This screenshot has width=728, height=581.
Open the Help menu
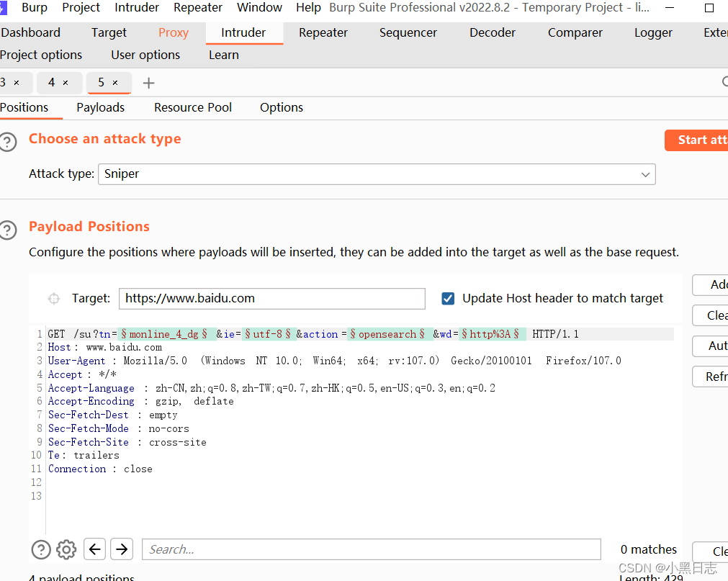[308, 8]
